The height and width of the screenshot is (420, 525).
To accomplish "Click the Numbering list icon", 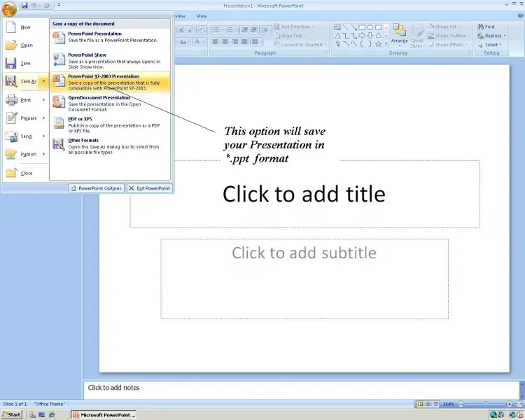I will pos(231,30).
